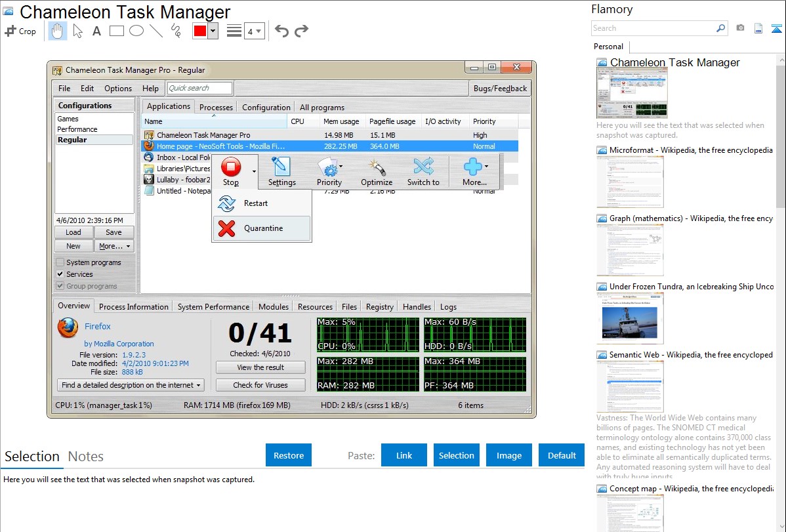Activate the hand pan tool
Screen dimensions: 786x532
tap(58, 31)
